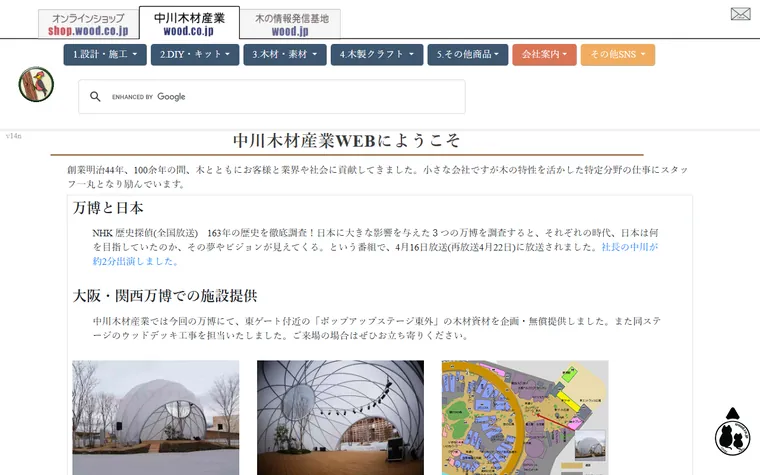Click the 大阪・関西万博での施設提供 heading
This screenshot has width=760, height=475.
[x=165, y=296]
